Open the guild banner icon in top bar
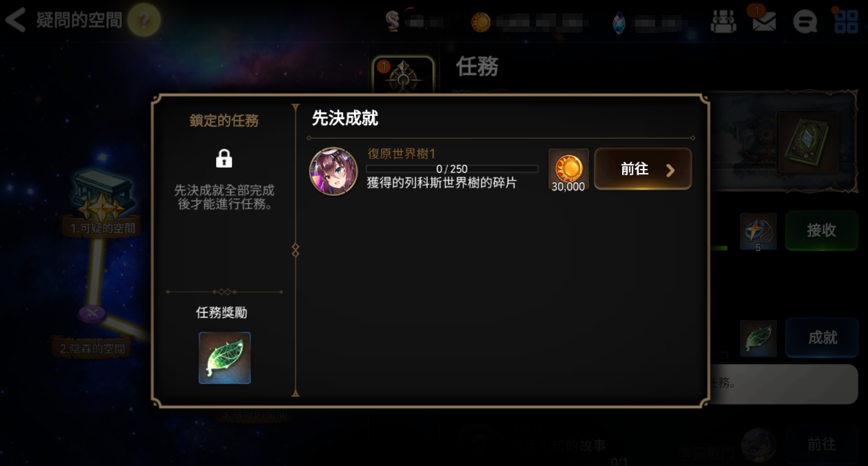868x466 pixels. pyautogui.click(x=723, y=22)
